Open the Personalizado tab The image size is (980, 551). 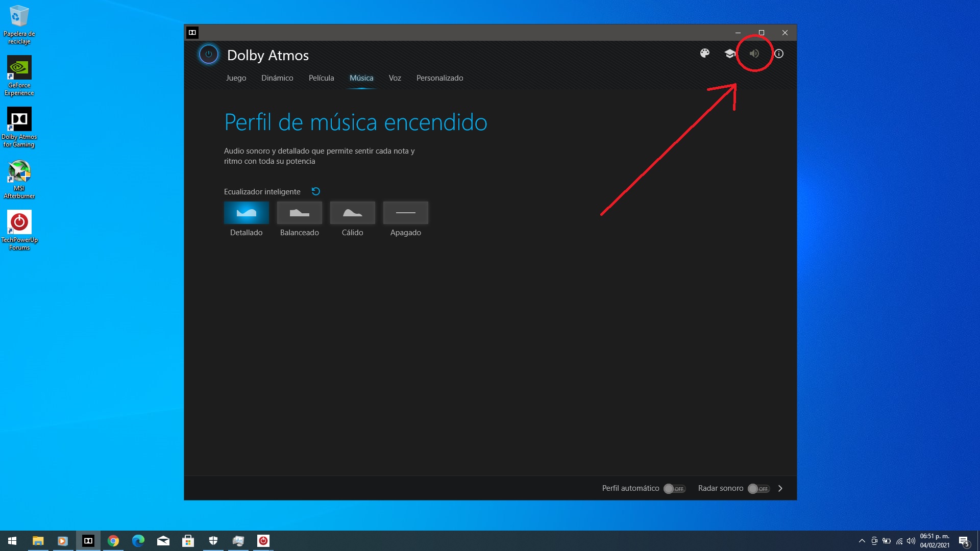[439, 78]
